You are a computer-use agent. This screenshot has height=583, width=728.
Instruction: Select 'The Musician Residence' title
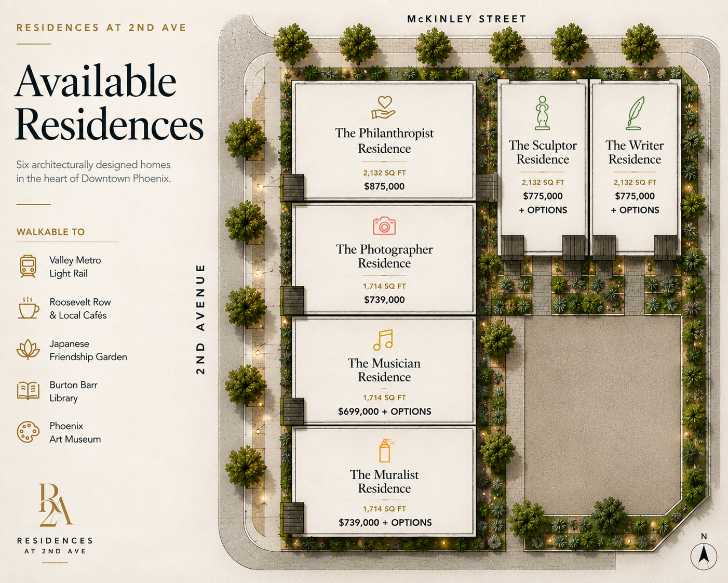point(384,370)
